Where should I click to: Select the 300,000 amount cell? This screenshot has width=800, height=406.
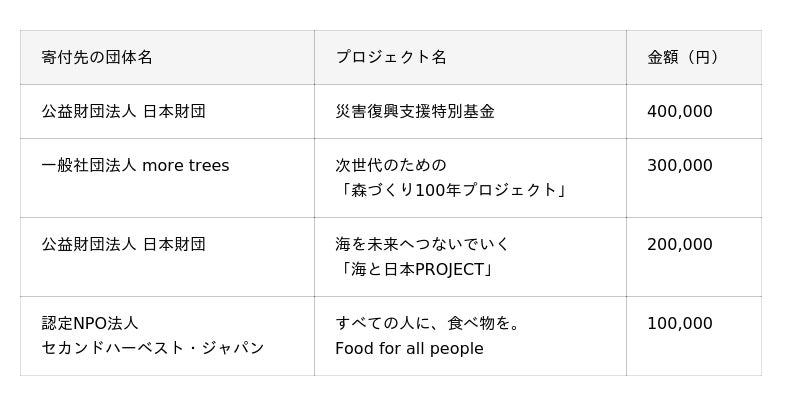680,165
